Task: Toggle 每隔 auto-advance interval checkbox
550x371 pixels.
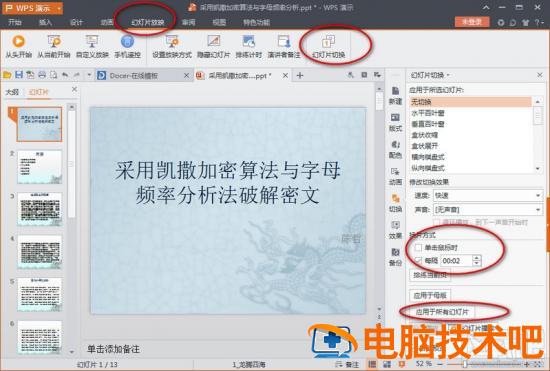Action: [x=418, y=260]
